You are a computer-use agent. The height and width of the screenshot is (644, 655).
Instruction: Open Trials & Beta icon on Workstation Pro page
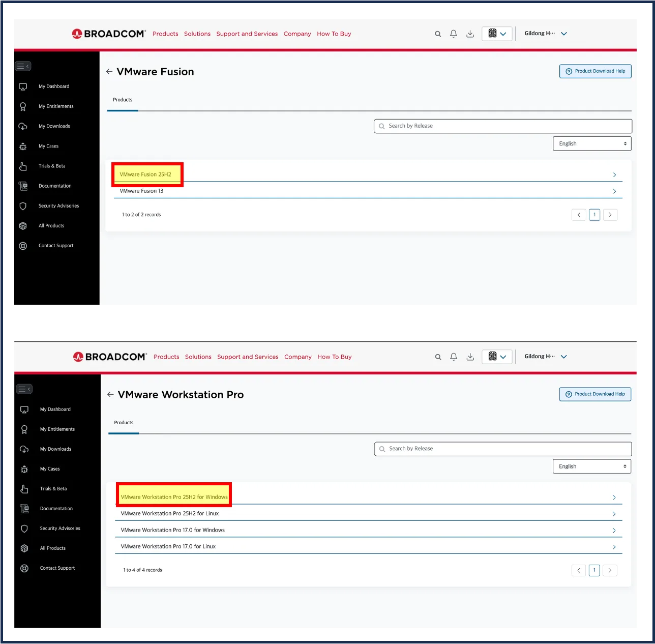coord(24,489)
